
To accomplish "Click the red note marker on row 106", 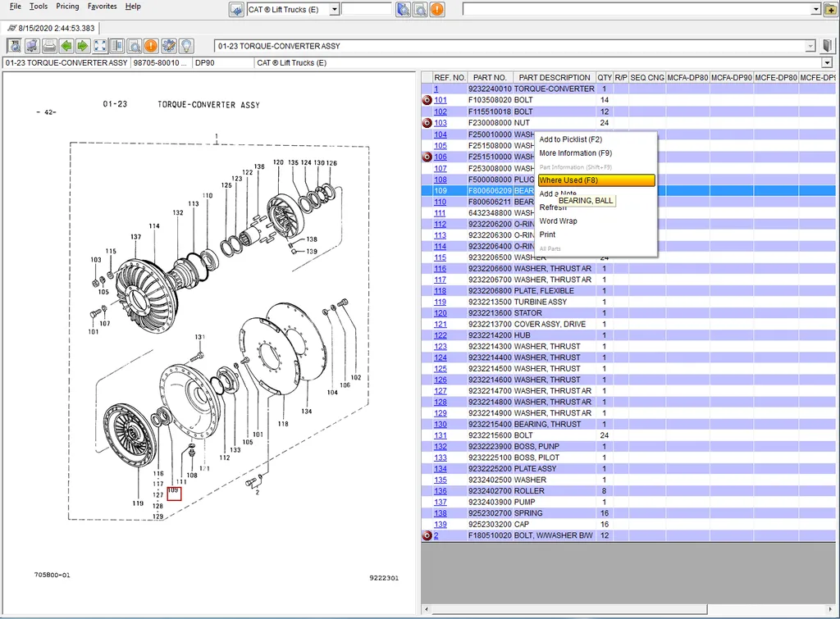I will [x=427, y=157].
